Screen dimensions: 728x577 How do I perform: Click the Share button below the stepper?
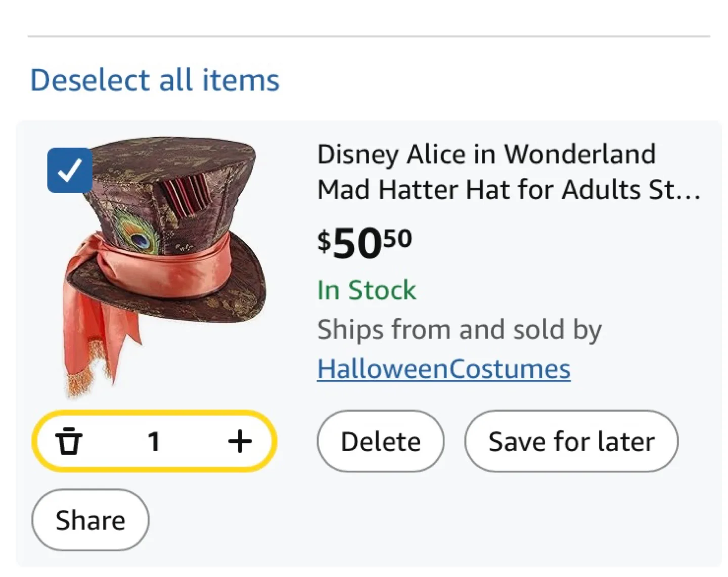90,519
